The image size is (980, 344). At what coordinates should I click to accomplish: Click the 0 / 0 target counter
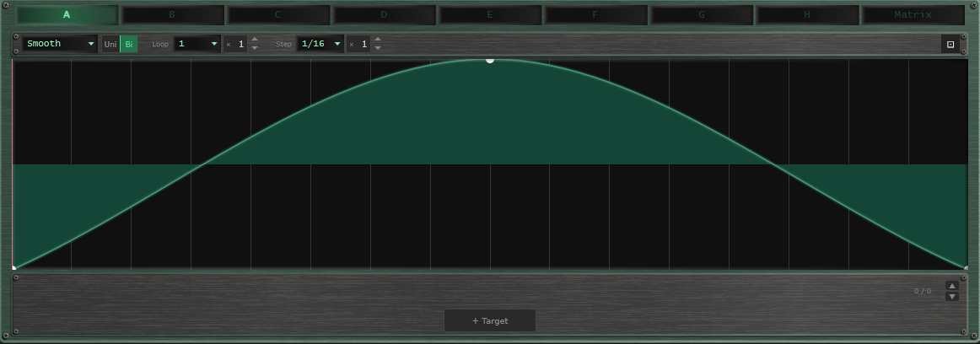click(923, 291)
